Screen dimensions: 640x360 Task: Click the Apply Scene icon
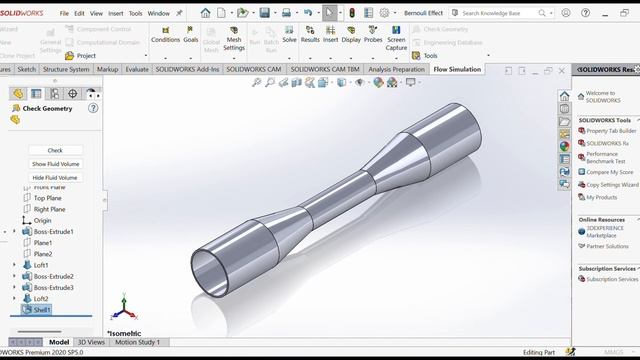tap(392, 82)
